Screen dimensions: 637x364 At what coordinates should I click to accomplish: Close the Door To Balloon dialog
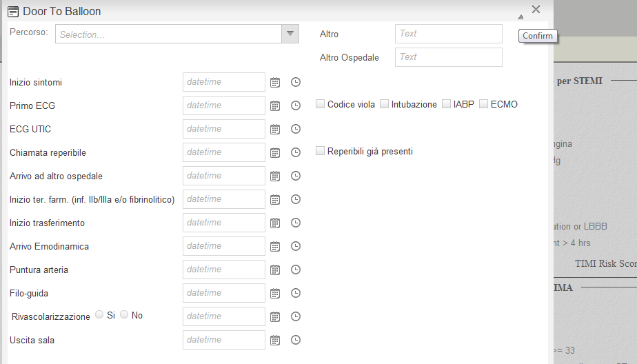pyautogui.click(x=536, y=10)
